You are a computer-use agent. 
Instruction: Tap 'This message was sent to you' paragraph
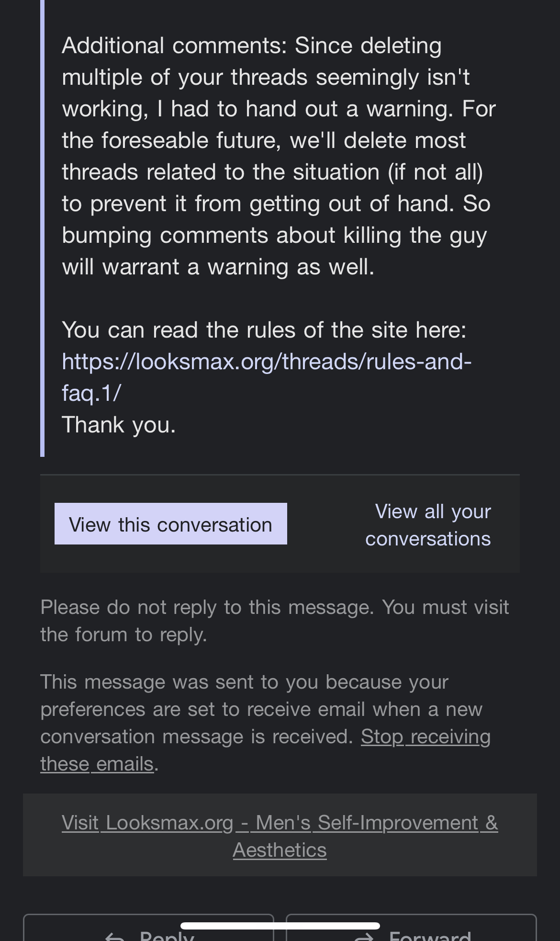(x=266, y=723)
